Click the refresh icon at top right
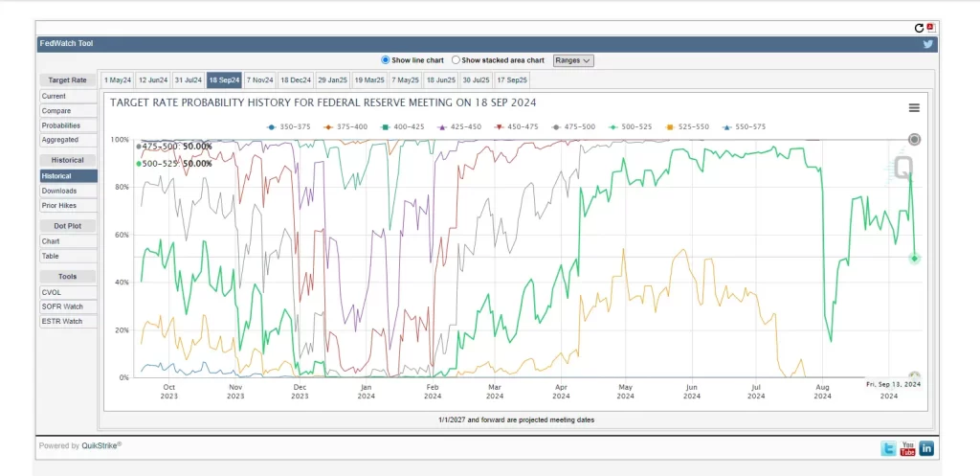Image resolution: width=980 pixels, height=476 pixels. tap(919, 29)
